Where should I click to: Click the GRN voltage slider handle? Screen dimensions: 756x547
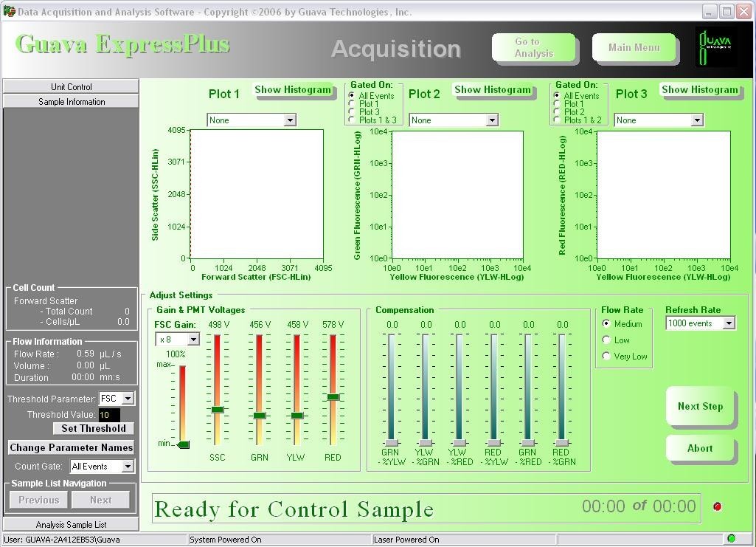pos(260,416)
